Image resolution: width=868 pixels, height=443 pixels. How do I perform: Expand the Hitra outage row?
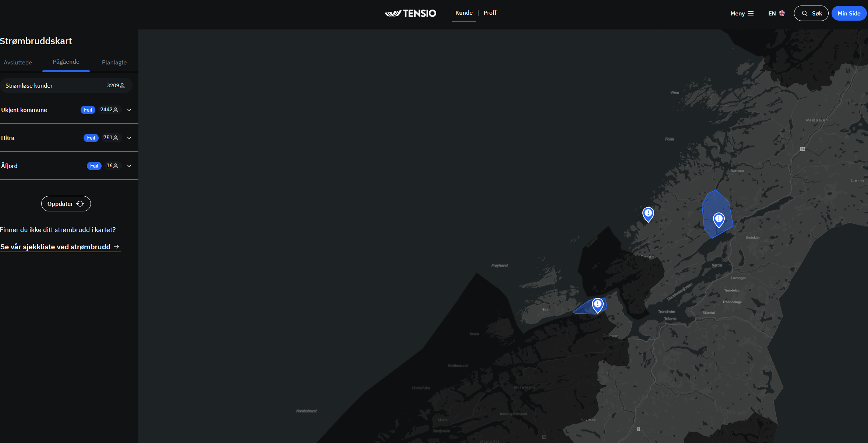(x=129, y=138)
